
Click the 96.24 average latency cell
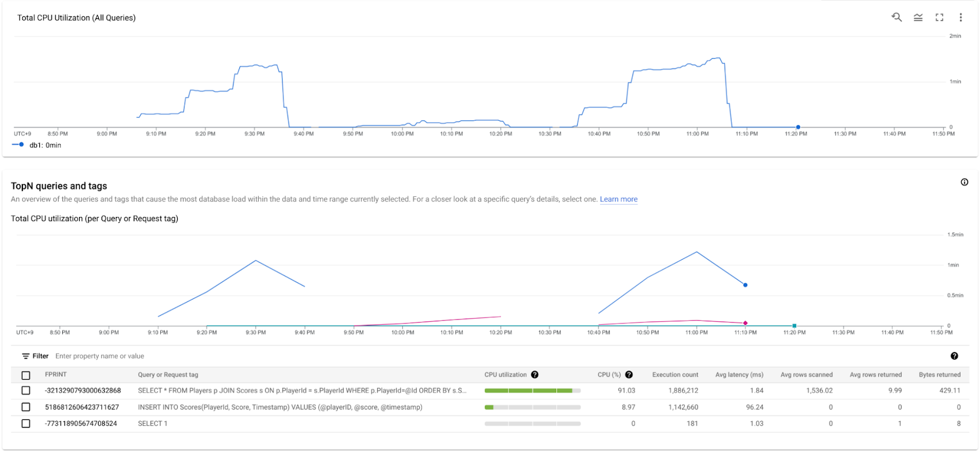[755, 407]
